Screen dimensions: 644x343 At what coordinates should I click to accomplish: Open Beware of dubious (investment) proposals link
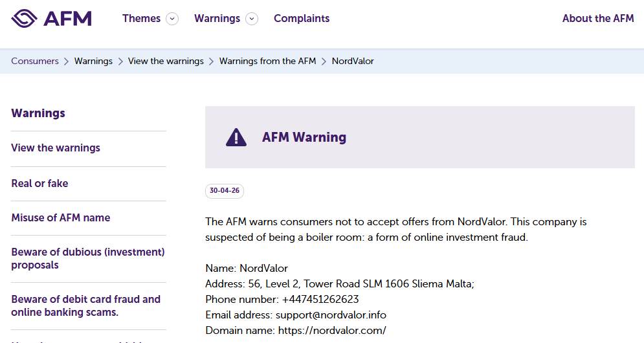tap(88, 258)
